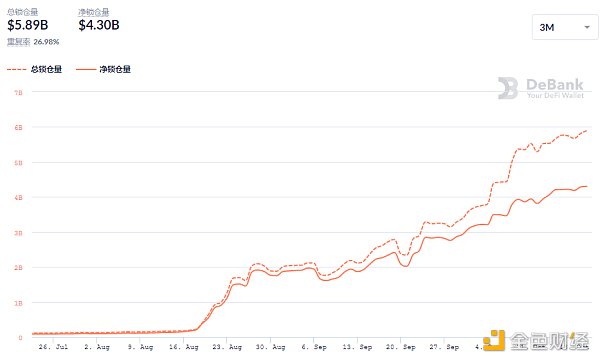Click the endpoint of the dashed total line
The height and width of the screenshot is (362, 600).
[x=586, y=131]
